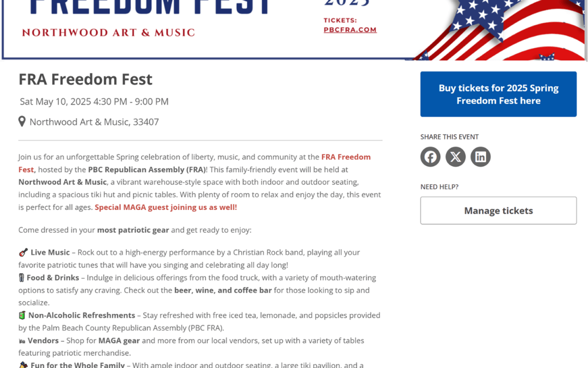Click the Vendors emoji icon
Screen dimensions: 588x368
click(22, 341)
